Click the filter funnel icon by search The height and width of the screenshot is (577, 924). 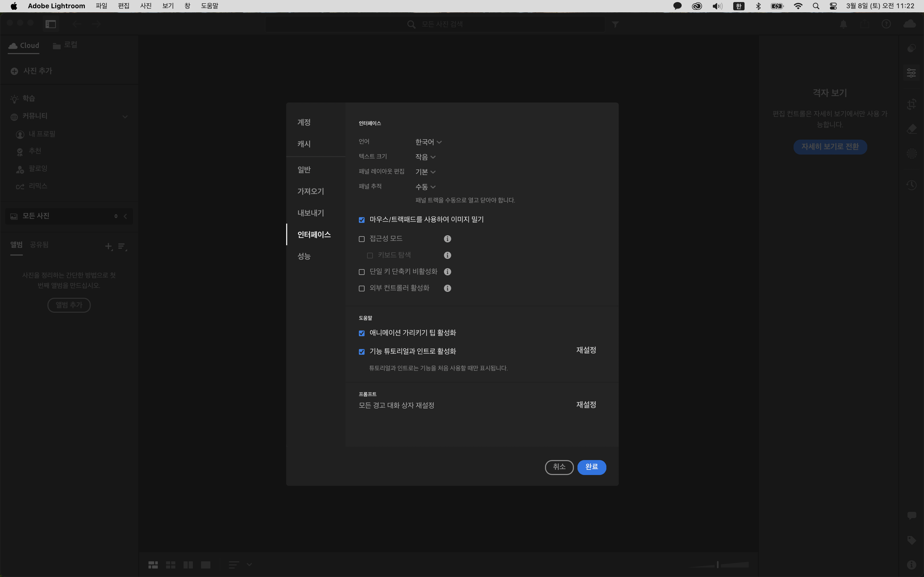(x=615, y=24)
